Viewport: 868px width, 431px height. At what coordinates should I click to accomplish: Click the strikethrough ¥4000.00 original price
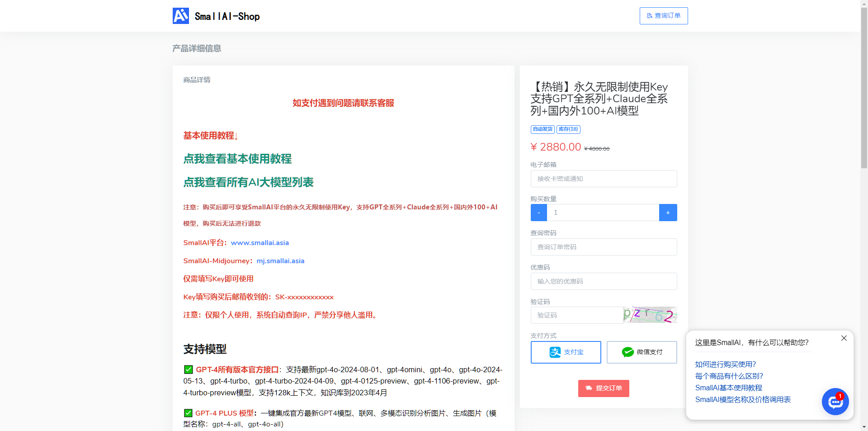tap(597, 149)
